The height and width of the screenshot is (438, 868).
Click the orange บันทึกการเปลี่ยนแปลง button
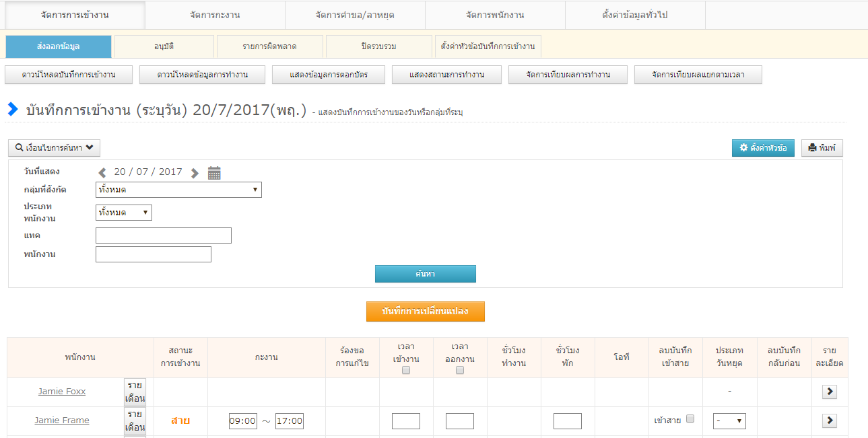[x=425, y=312]
